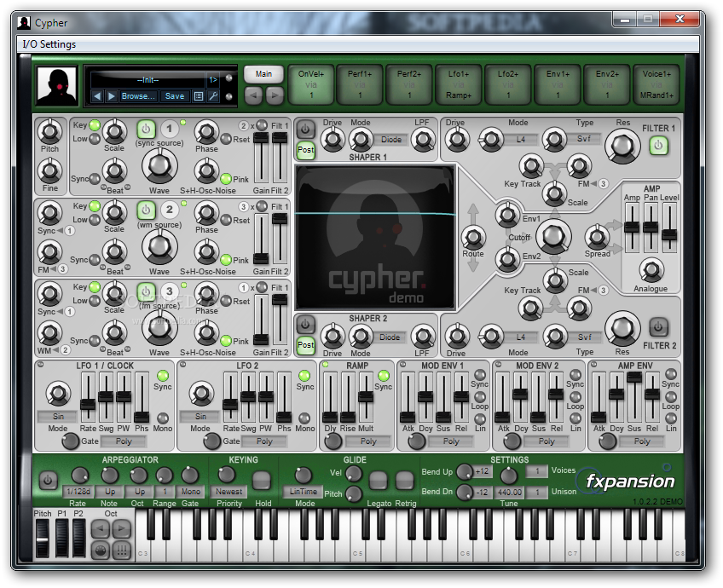723x588 pixels.
Task: Click the Route knob
Action: click(x=473, y=237)
